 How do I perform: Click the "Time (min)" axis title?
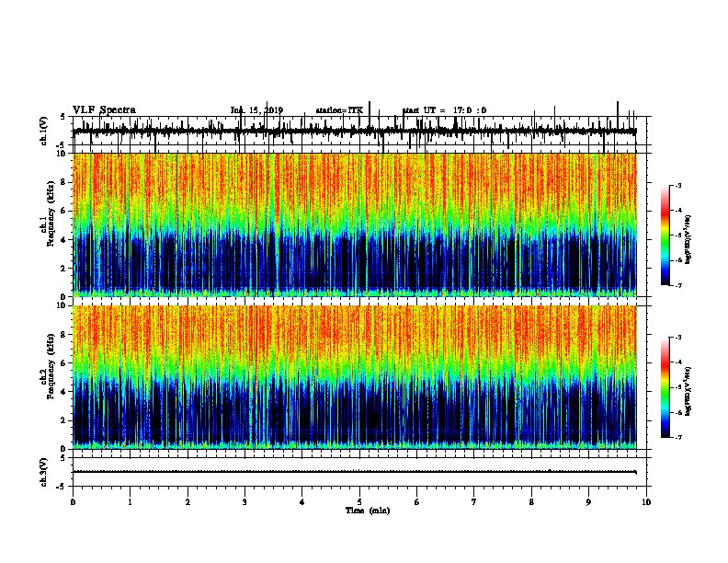coord(368,511)
